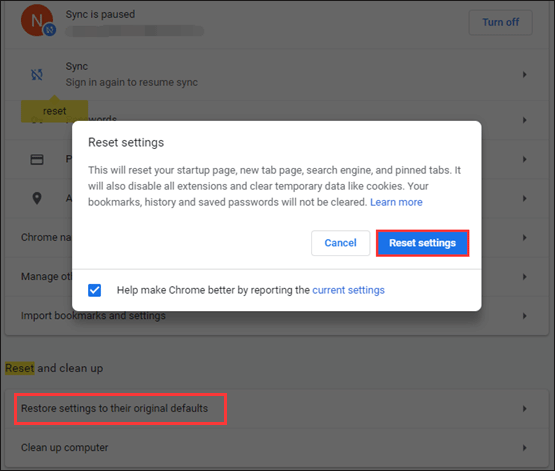
Task: Expand the addresses row arrow
Action: pos(525,199)
